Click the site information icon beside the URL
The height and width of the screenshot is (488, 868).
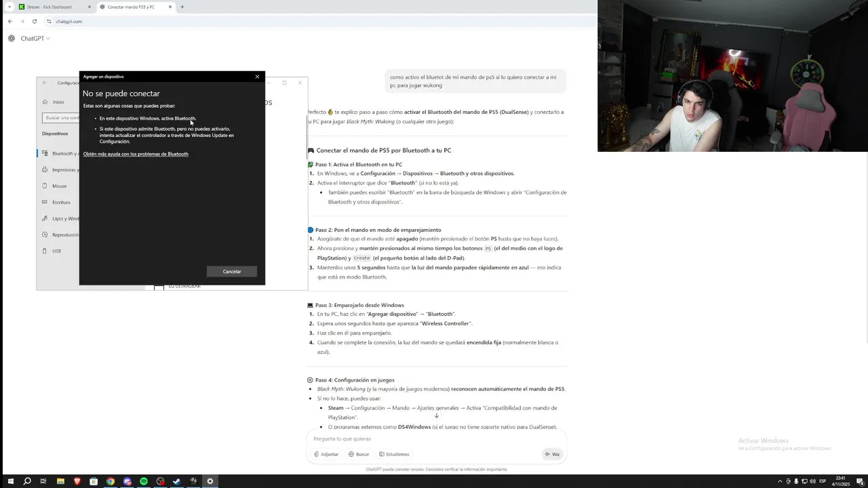pyautogui.click(x=49, y=21)
